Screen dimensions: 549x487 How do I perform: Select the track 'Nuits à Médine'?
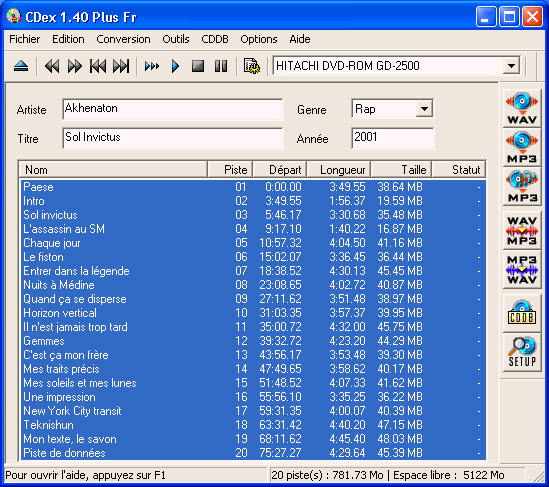(x=253, y=285)
